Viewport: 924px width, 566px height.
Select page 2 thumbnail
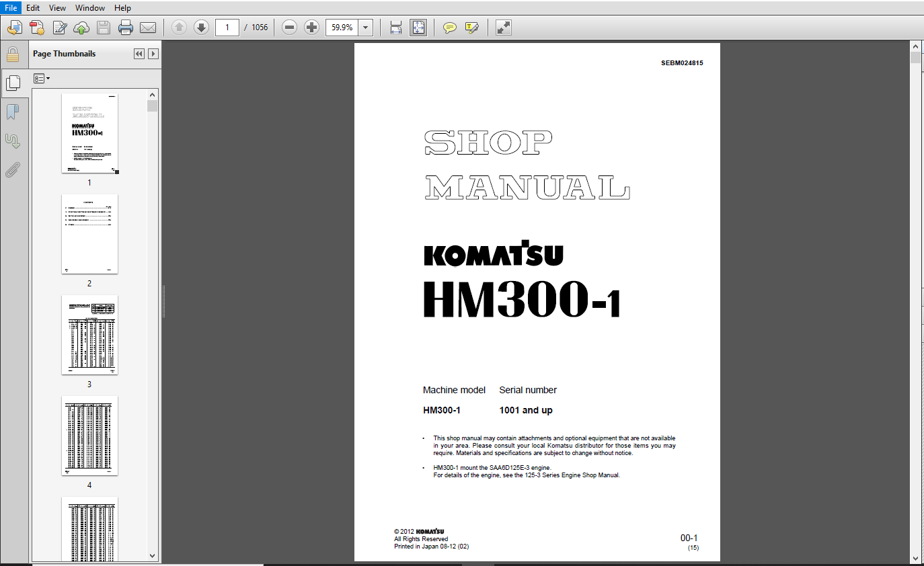(89, 234)
